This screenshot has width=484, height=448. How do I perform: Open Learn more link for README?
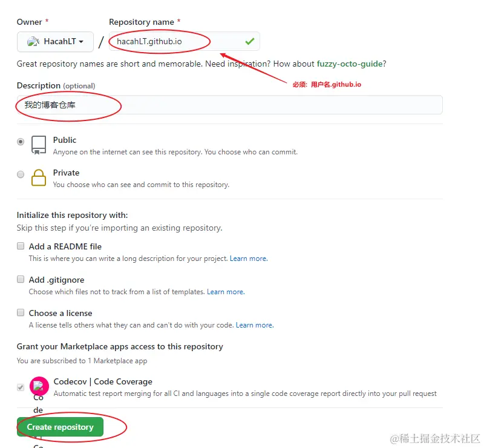(249, 259)
